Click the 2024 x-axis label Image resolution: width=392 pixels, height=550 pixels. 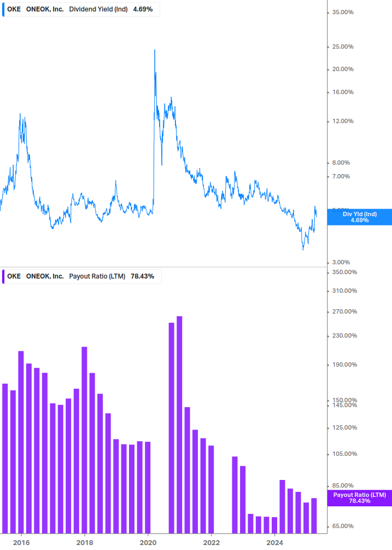pyautogui.click(x=275, y=543)
